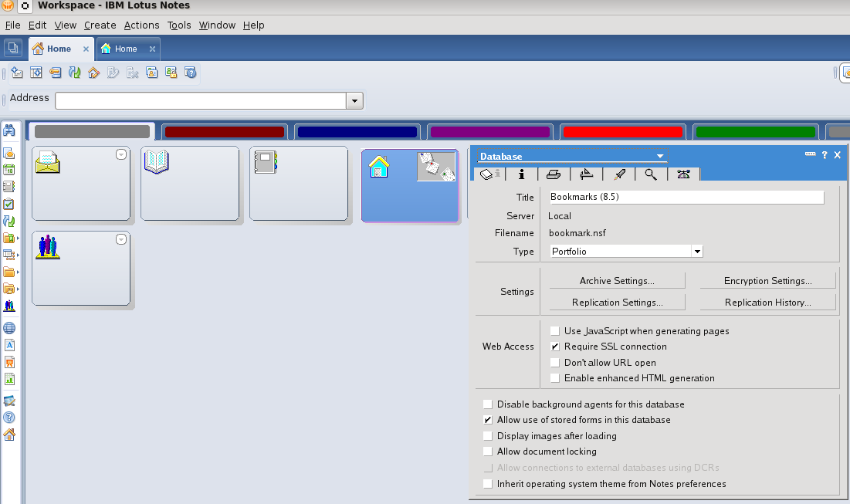Screen dimensions: 850x504
Task: Open the Bookmarks workspace tile with house icon
Action: (x=410, y=184)
